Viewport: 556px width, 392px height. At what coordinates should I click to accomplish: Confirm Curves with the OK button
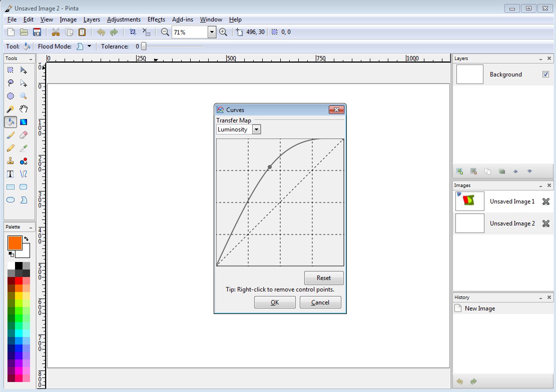point(274,302)
